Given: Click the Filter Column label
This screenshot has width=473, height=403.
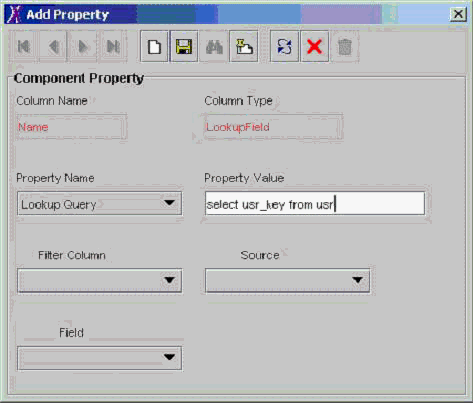Looking at the screenshot, I should point(72,255).
